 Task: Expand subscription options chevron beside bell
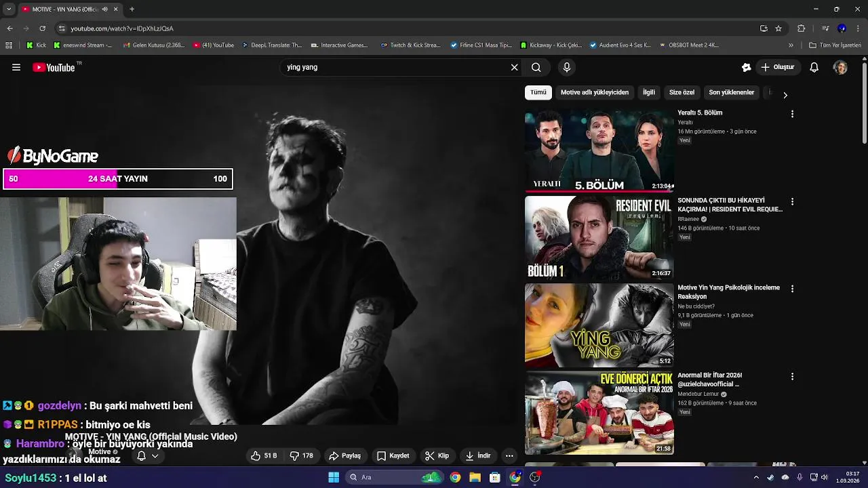pos(155,456)
